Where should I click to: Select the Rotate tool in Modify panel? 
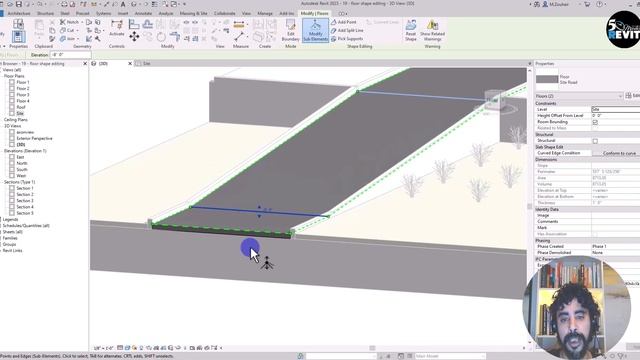(161, 37)
